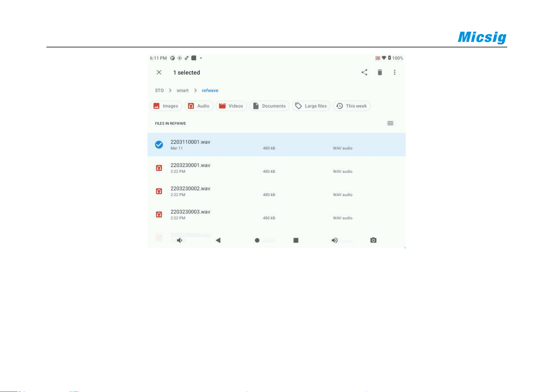Filter by Audio chip

point(199,106)
